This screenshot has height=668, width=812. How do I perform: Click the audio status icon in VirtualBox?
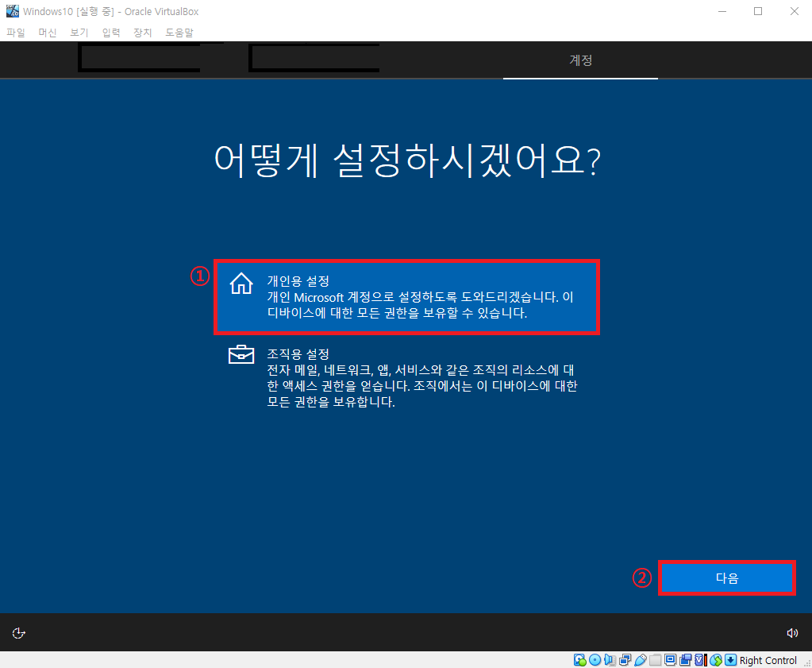[610, 660]
